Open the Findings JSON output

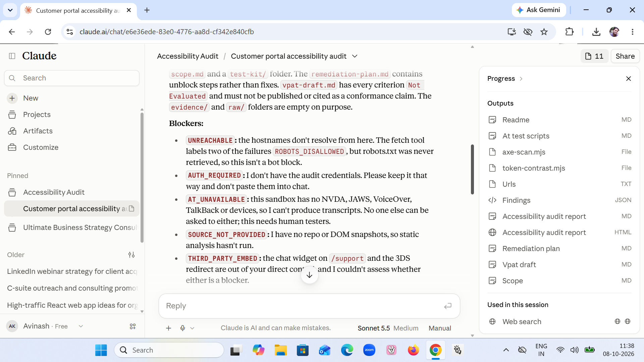[559, 200]
